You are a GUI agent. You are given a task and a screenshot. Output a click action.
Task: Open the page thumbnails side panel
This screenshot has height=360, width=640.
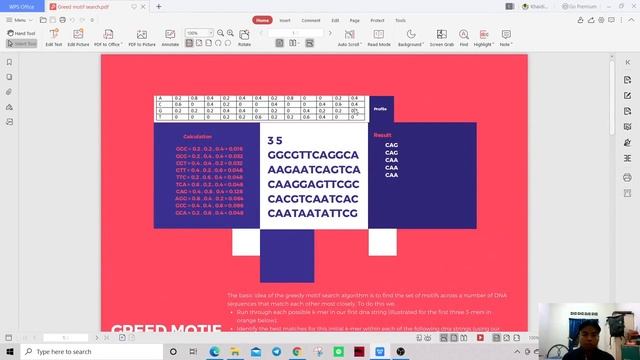9,77
